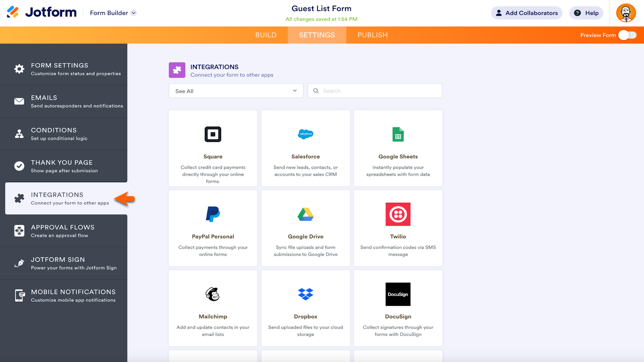
Task: Click the Salesforce cloud logo
Action: coord(305,134)
